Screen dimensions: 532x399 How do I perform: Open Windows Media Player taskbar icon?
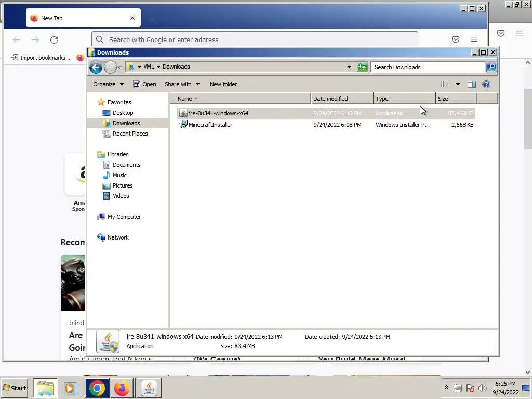click(x=70, y=388)
